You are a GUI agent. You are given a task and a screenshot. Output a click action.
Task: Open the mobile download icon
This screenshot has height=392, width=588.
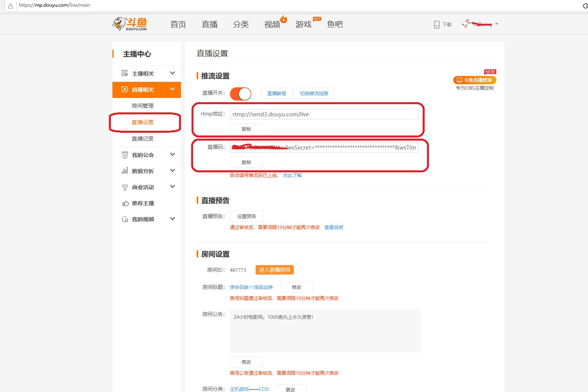click(436, 25)
